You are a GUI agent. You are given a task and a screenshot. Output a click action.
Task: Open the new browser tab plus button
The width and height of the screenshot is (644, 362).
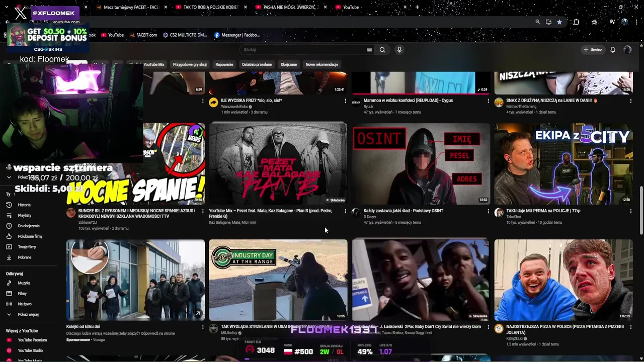click(x=417, y=7)
